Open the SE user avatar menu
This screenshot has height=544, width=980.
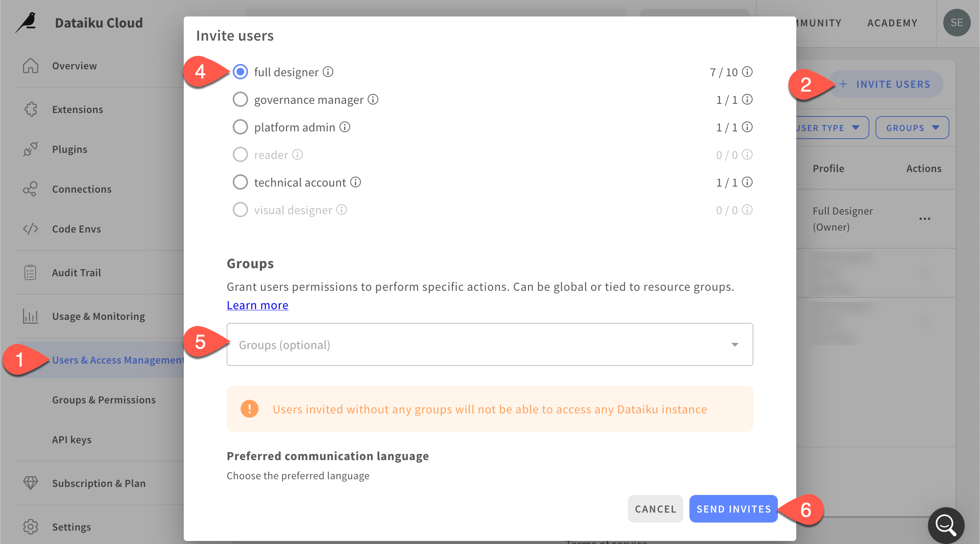coord(957,23)
